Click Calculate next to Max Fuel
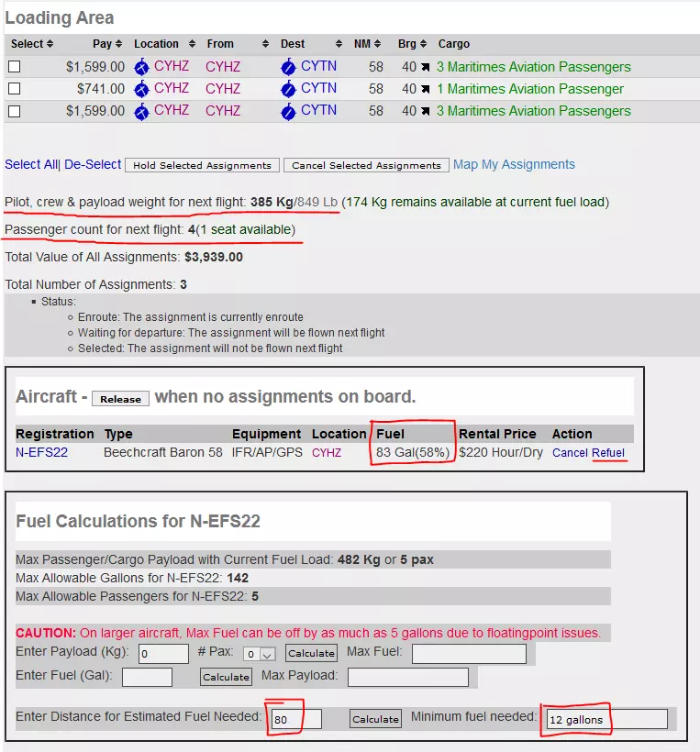Image resolution: width=700 pixels, height=752 pixels. [x=311, y=653]
